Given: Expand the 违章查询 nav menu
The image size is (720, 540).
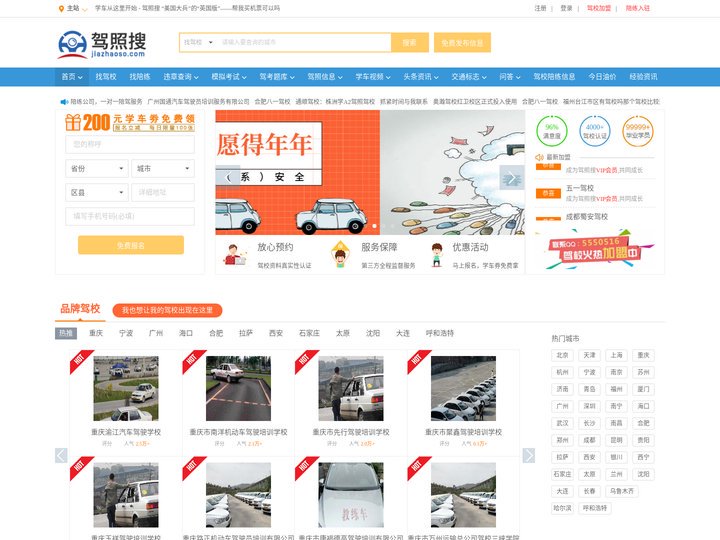Looking at the screenshot, I should click(181, 77).
